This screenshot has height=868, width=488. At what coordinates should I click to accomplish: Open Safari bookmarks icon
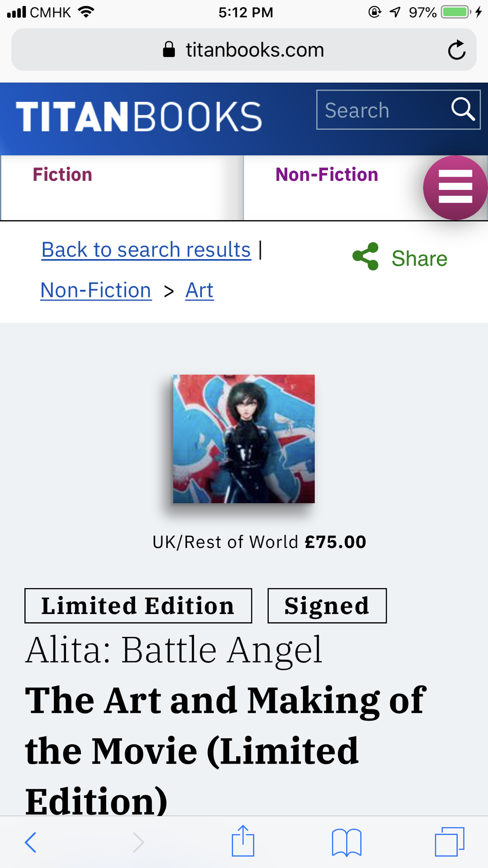pyautogui.click(x=347, y=842)
